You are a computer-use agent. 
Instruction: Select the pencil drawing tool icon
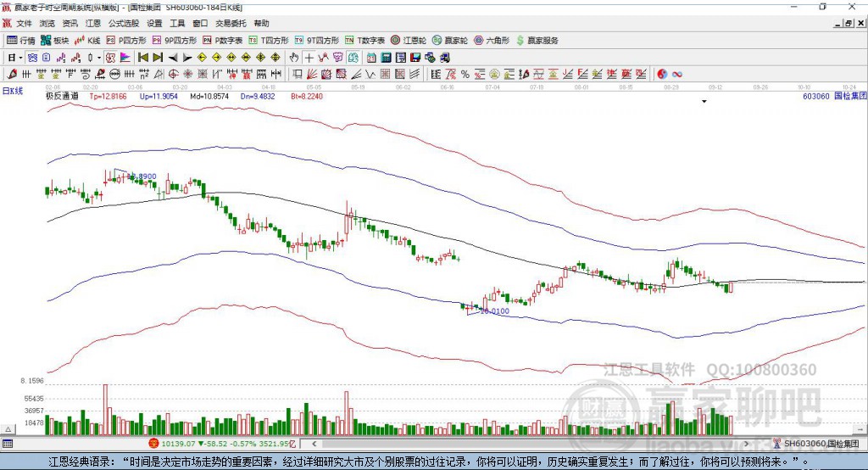coord(12,75)
